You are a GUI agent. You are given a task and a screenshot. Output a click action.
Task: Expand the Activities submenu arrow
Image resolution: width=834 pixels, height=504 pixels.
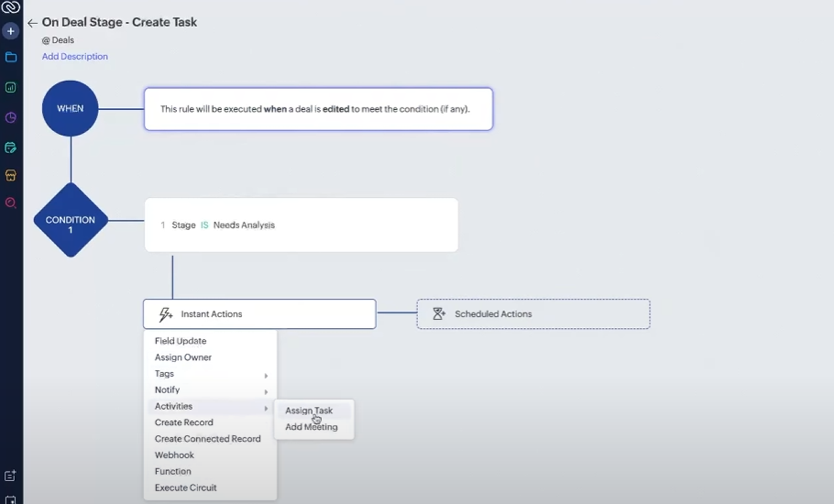pyautogui.click(x=266, y=407)
